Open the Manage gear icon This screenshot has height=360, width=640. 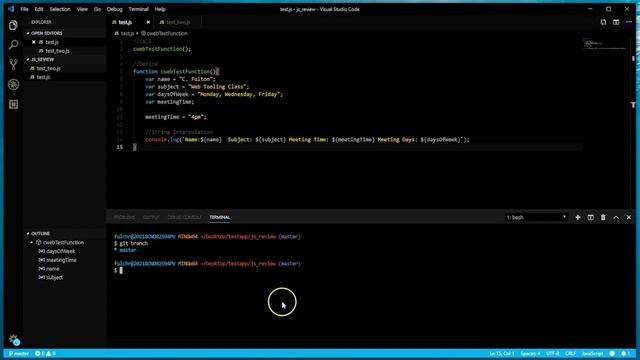[13, 339]
